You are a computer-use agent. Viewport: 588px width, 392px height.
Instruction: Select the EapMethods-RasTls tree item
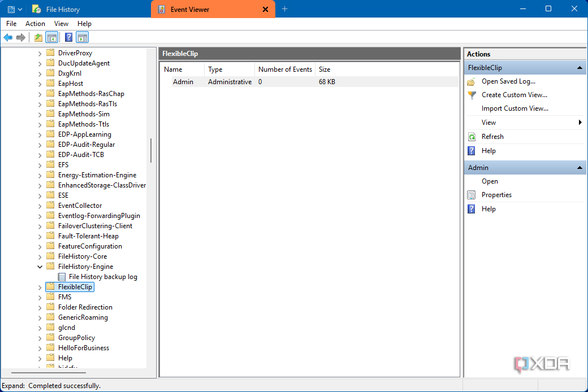(x=88, y=104)
